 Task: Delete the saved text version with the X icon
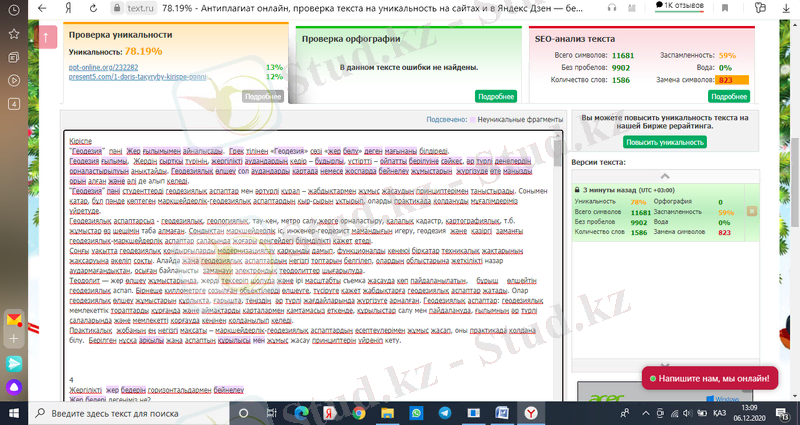point(752,211)
